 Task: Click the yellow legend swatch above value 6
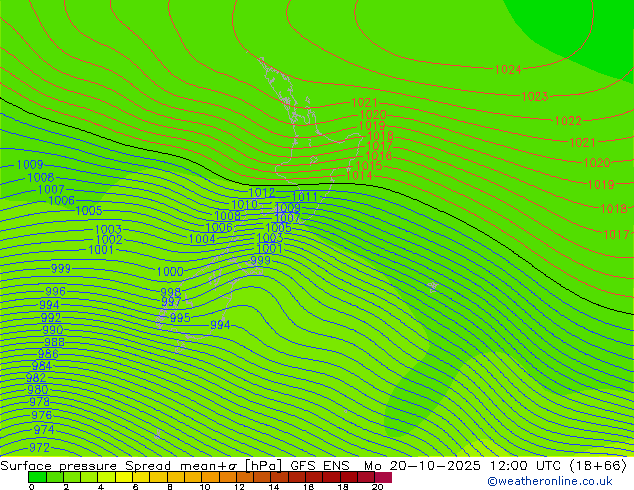tap(124, 477)
